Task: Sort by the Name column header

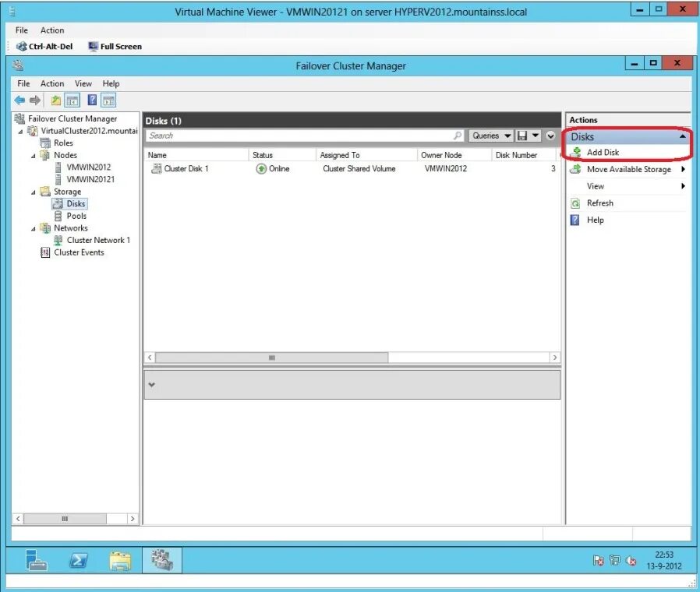Action: [x=196, y=155]
